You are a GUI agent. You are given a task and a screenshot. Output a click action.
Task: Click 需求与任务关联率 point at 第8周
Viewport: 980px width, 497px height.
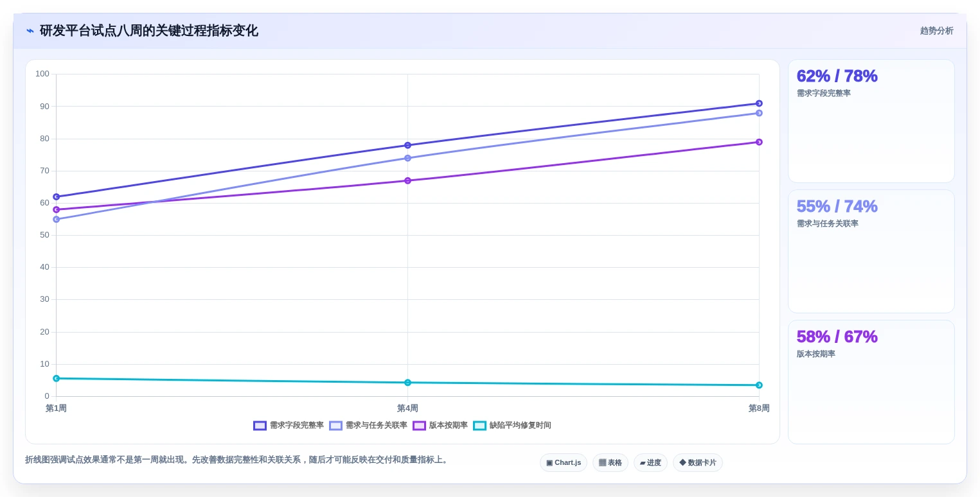(759, 113)
